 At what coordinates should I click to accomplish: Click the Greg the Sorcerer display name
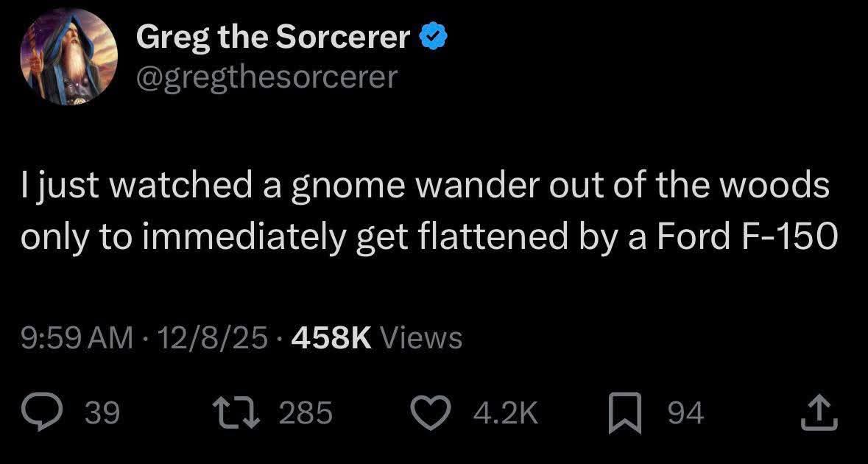click(273, 38)
